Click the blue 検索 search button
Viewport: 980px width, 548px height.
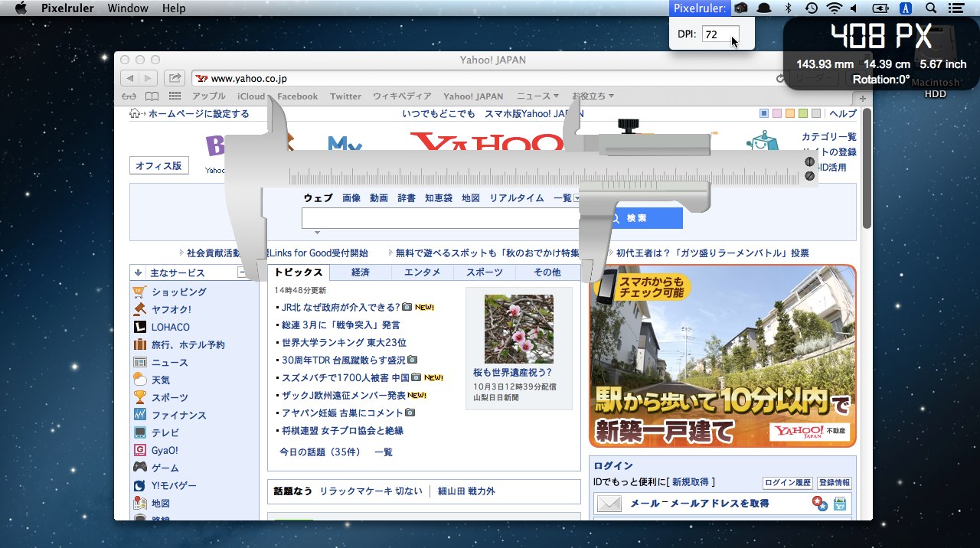click(639, 218)
